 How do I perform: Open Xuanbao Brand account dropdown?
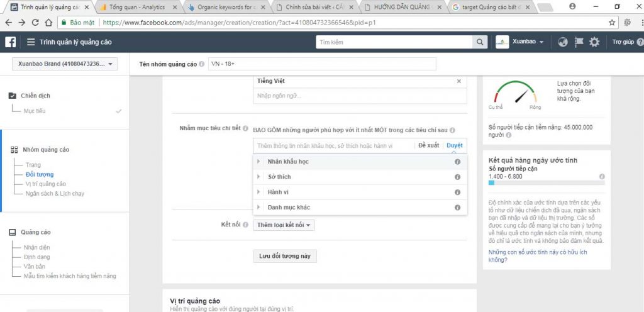pyautogui.click(x=65, y=64)
